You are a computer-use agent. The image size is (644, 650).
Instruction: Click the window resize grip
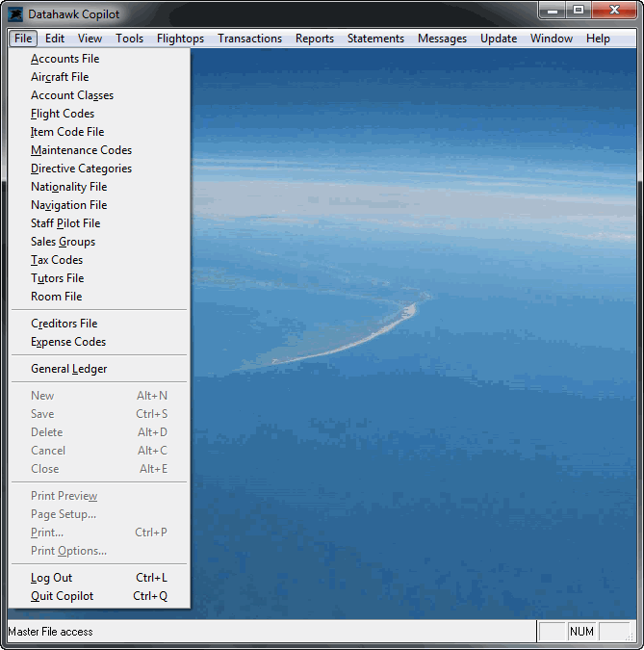tap(631, 637)
